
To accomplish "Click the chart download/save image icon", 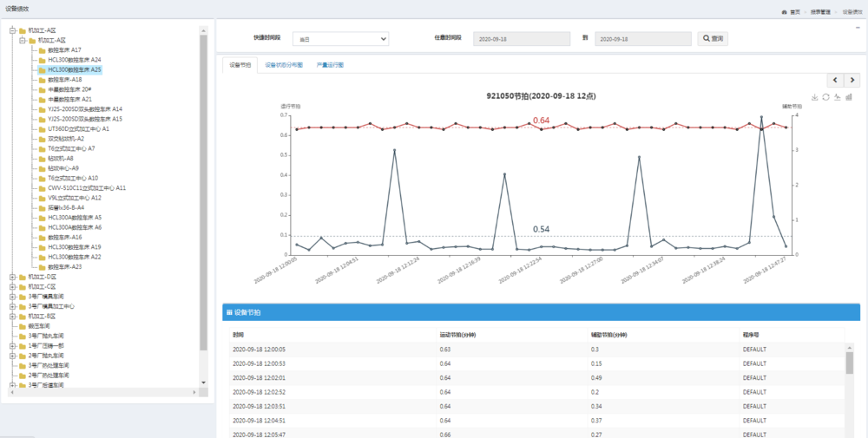I will 815,97.
